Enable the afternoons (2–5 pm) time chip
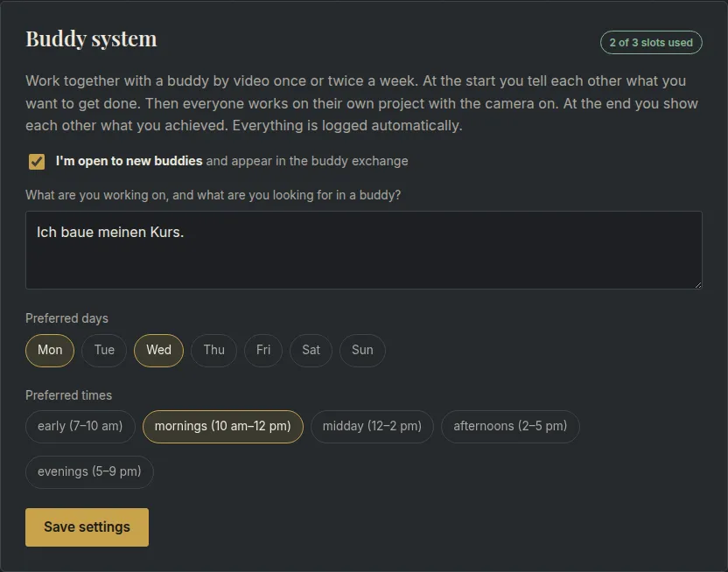Screen dimensions: 728x572 click(510, 426)
